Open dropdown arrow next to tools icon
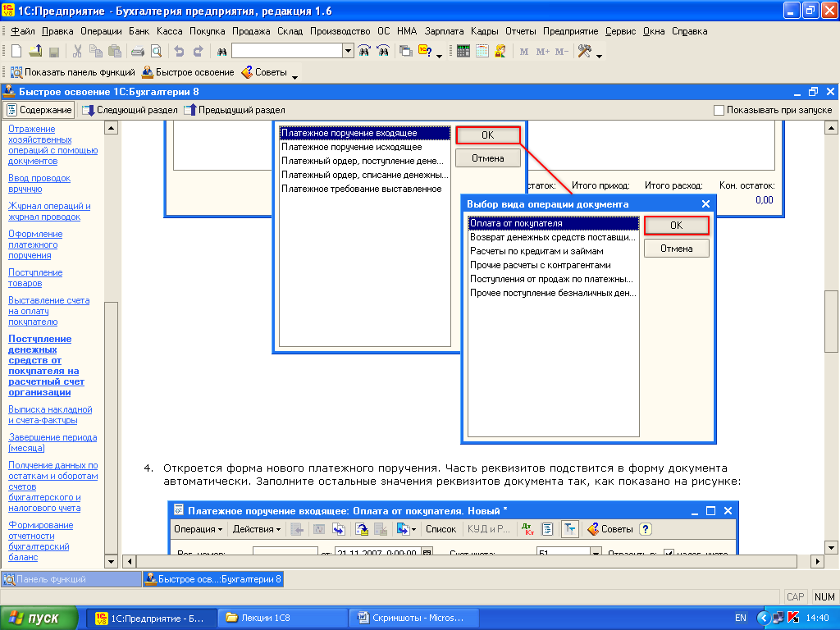 (600, 55)
